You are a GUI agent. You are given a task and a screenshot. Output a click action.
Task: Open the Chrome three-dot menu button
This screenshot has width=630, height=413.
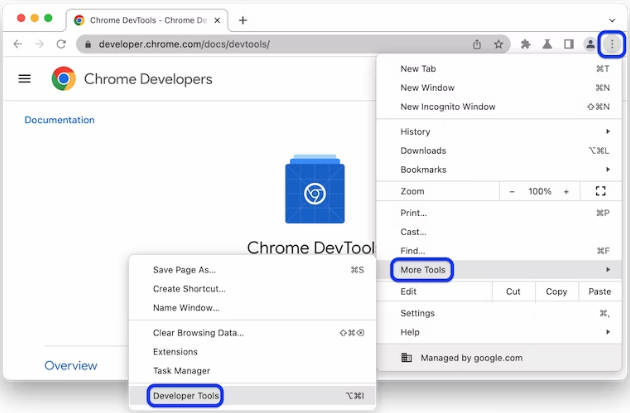[x=612, y=44]
